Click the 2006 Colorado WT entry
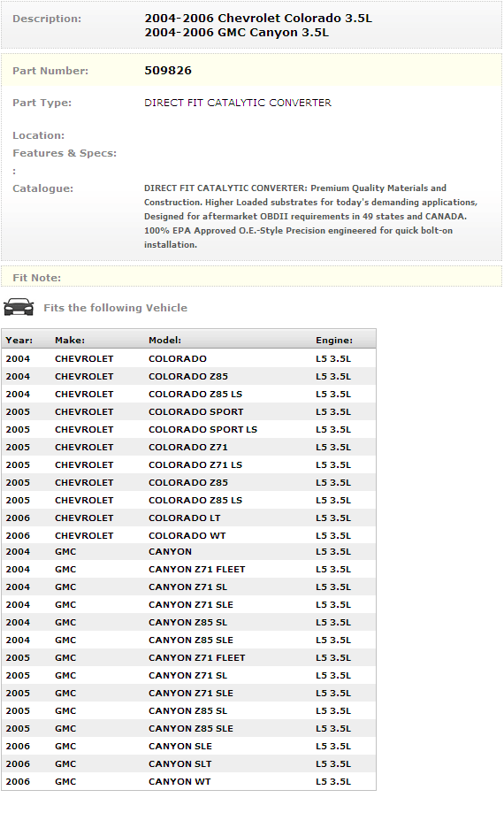504x813 pixels. click(188, 535)
